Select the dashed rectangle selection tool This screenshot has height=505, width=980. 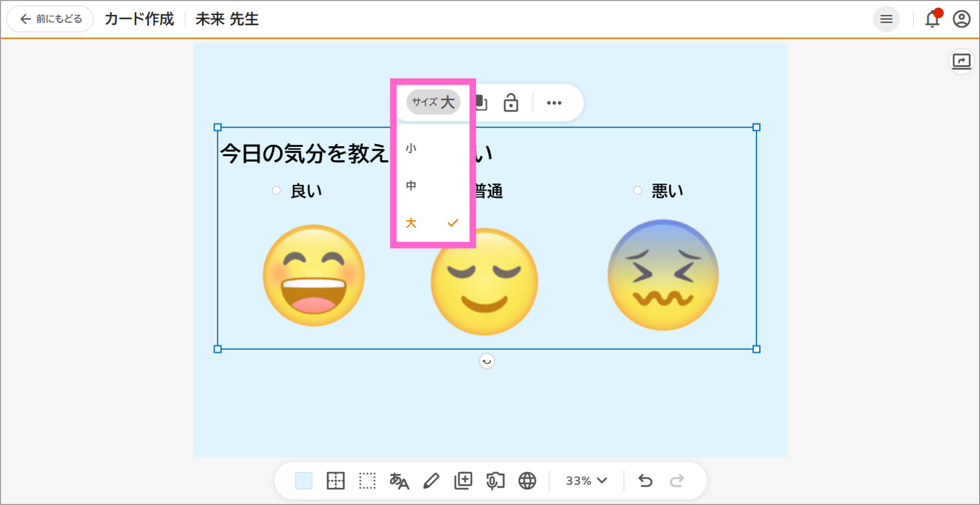pos(367,481)
